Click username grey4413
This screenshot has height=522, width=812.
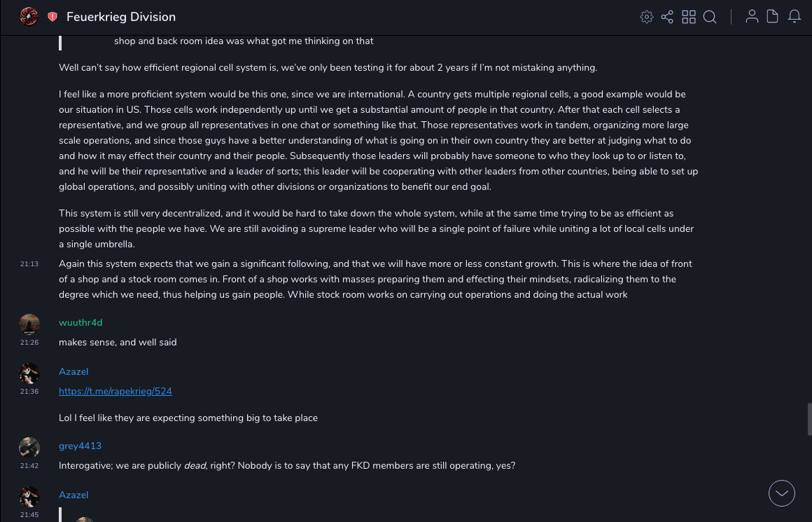click(80, 446)
